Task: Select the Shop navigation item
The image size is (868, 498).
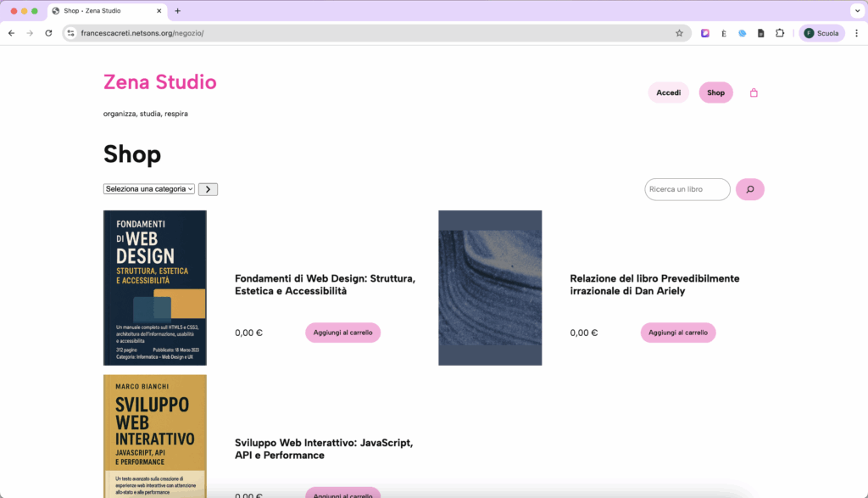Action: tap(715, 92)
